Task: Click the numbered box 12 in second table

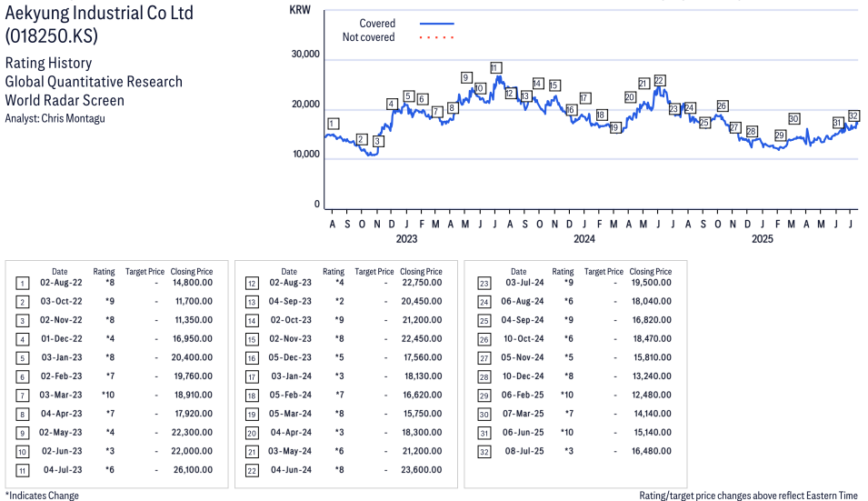Action: 252,284
